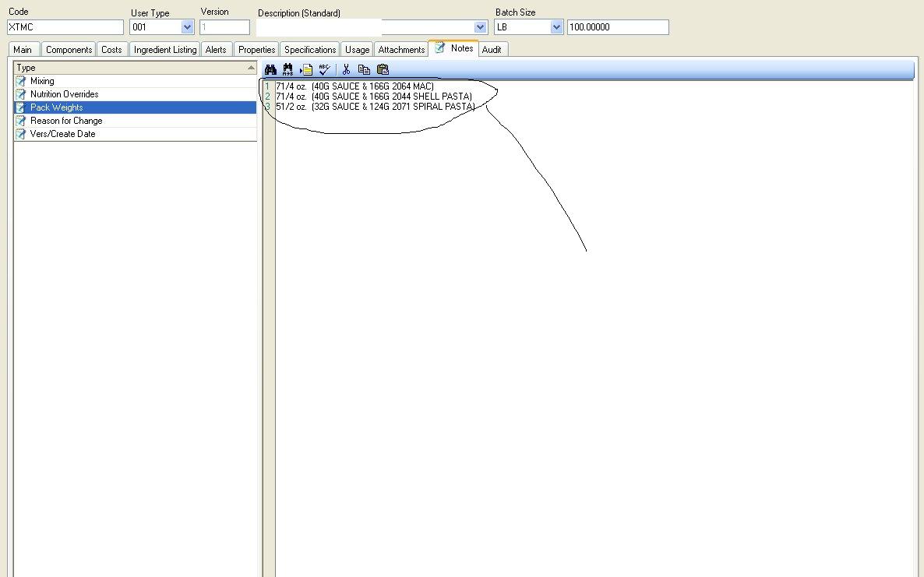Open the Batch Size unit dropdown showing LB
Screen dimensions: 924x577
(555, 26)
